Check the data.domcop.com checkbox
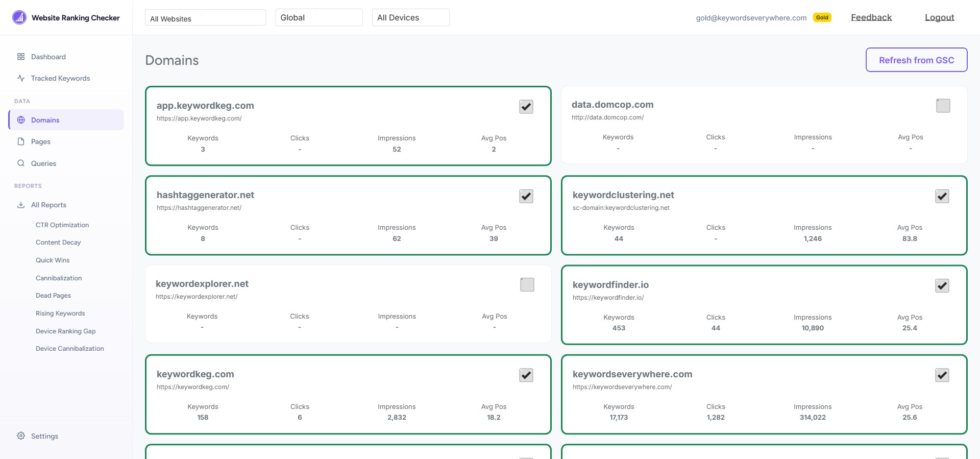 coord(943,106)
